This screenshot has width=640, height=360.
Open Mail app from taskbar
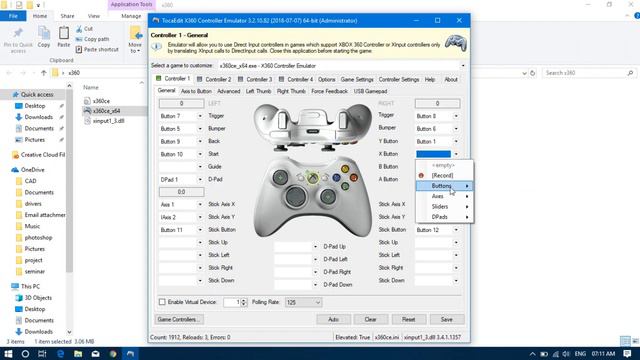click(x=96, y=354)
